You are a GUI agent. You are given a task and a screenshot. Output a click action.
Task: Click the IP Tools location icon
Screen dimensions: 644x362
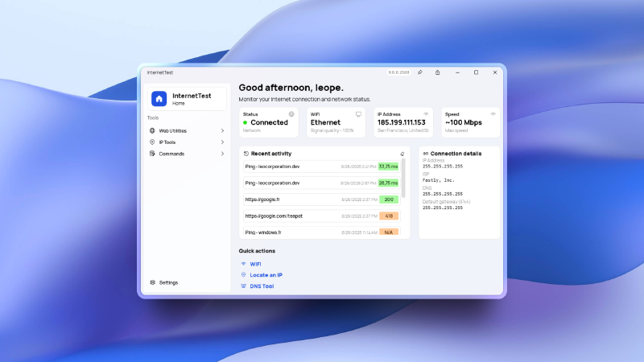152,142
